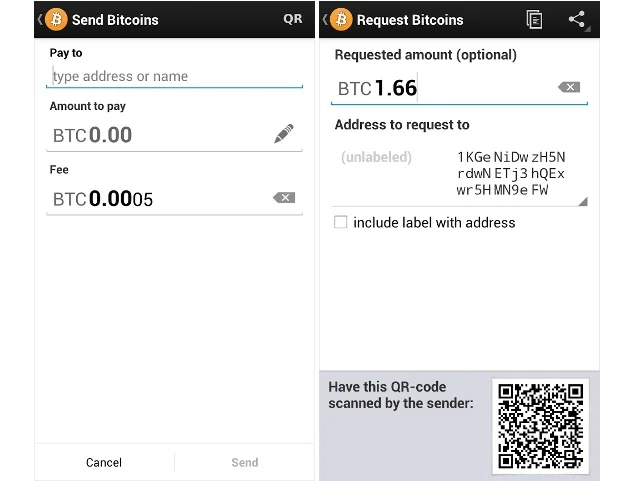Tap the Bitcoin logo in Request Bitcoins header
This screenshot has width=632, height=481.
(341, 19)
